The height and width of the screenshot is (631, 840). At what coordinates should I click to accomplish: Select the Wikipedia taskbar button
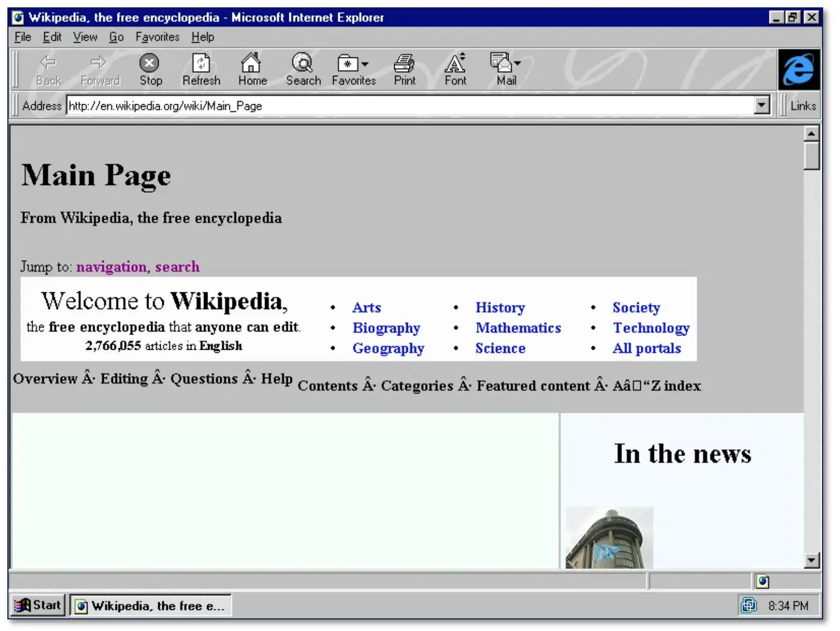pyautogui.click(x=151, y=606)
